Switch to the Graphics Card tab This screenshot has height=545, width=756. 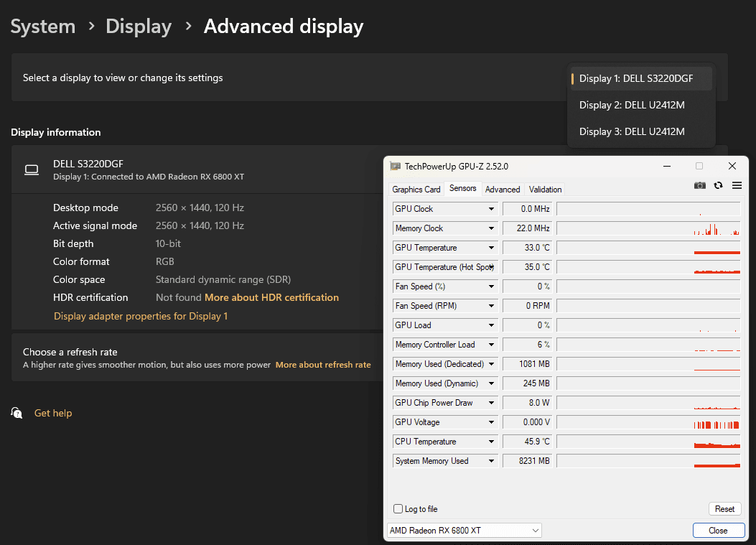(416, 190)
